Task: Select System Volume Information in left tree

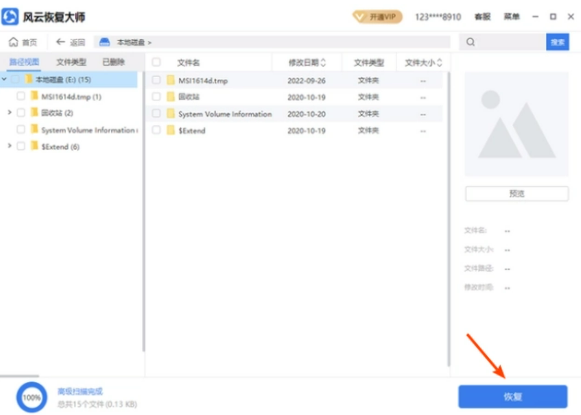Action: click(x=88, y=130)
